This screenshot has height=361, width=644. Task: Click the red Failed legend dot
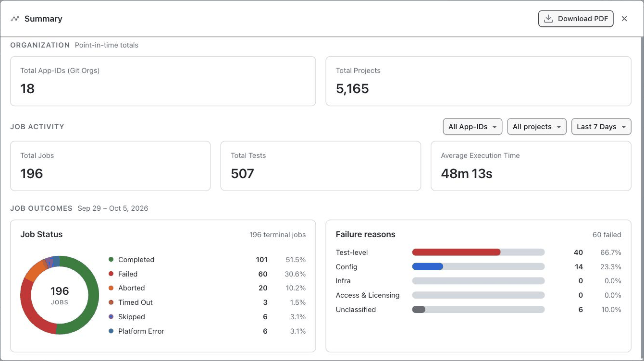pos(111,274)
